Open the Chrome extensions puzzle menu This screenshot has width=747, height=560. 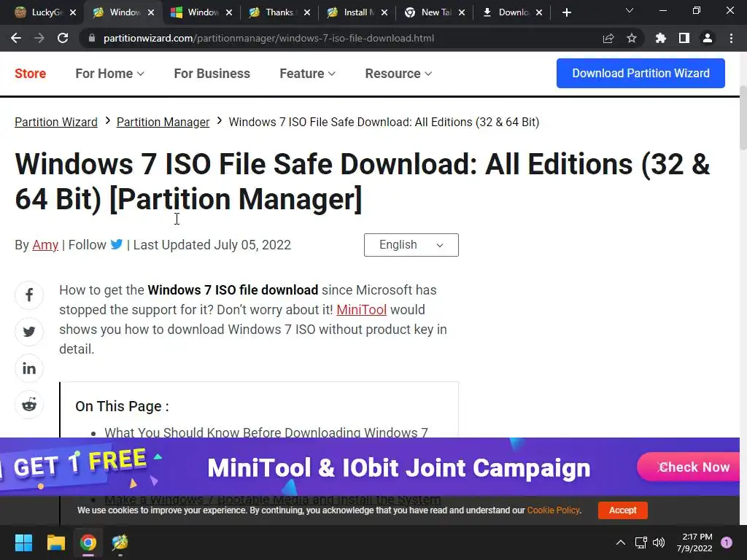pos(661,38)
